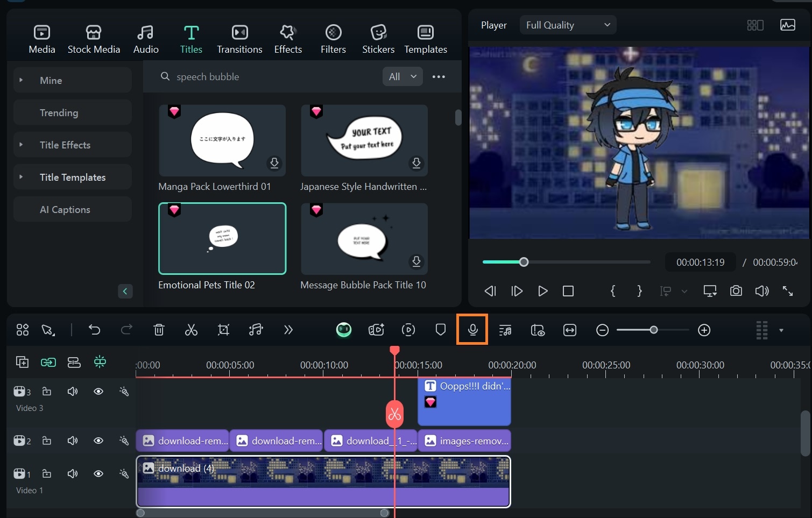The image size is (812, 518).
Task: Record a voiceover with the microphone
Action: coord(472,330)
